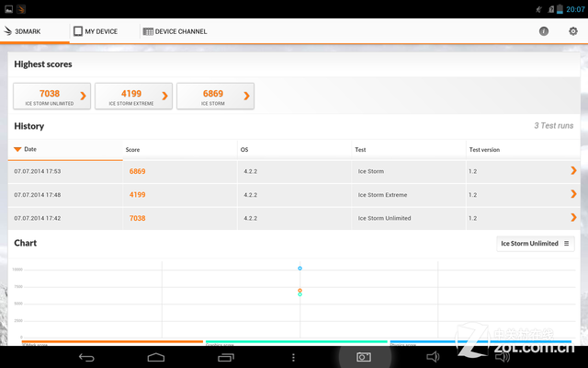This screenshot has width=588, height=368.
Task: Open the 4199 Ice Storm Extreme score card
Action: click(133, 96)
